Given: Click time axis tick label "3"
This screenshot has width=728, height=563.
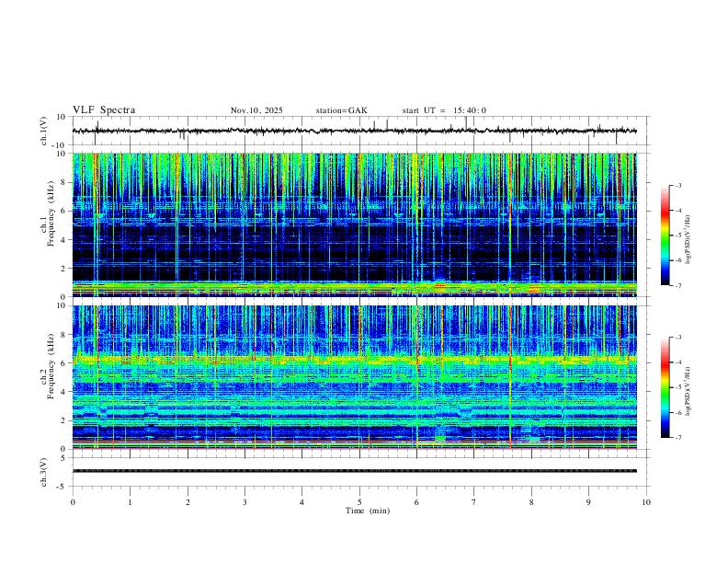Looking at the screenshot, I should tap(245, 502).
